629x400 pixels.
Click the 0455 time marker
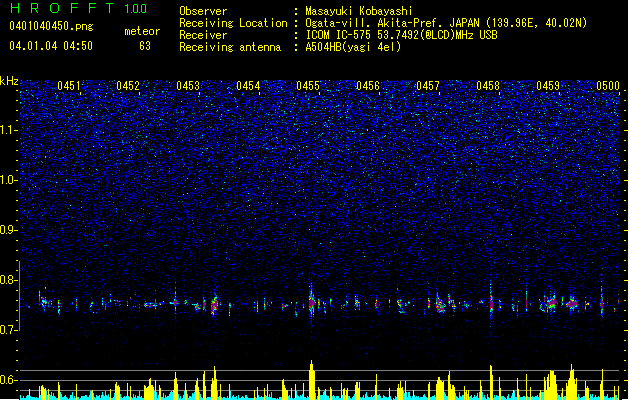(x=308, y=86)
